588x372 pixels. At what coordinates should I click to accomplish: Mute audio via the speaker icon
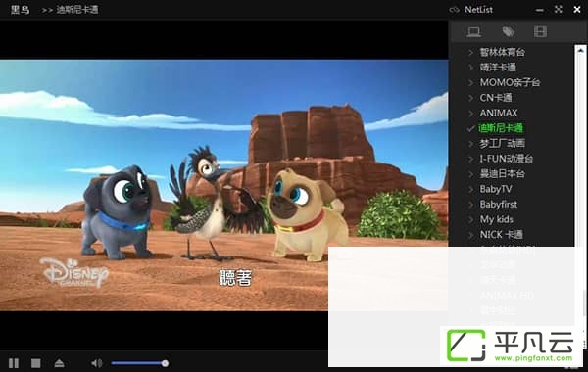(x=96, y=363)
